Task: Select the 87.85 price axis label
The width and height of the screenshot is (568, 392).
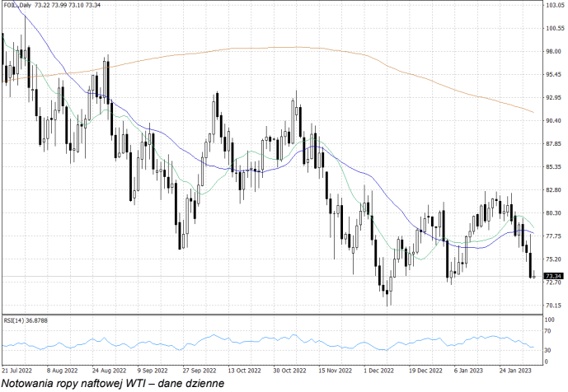Action: 553,144
